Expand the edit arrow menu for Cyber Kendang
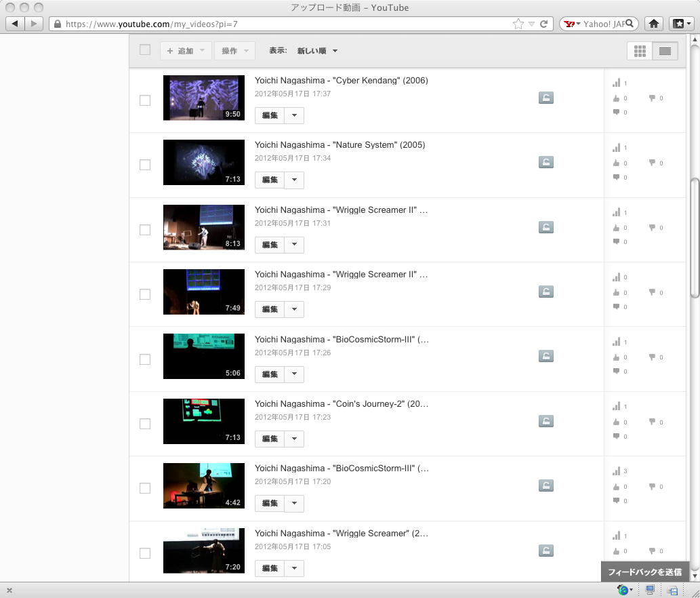The height and width of the screenshot is (598, 700). (294, 115)
